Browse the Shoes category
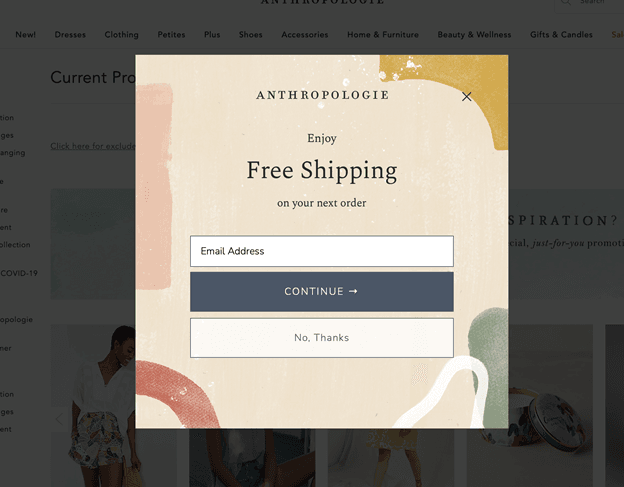Image resolution: width=624 pixels, height=487 pixels. (x=250, y=35)
